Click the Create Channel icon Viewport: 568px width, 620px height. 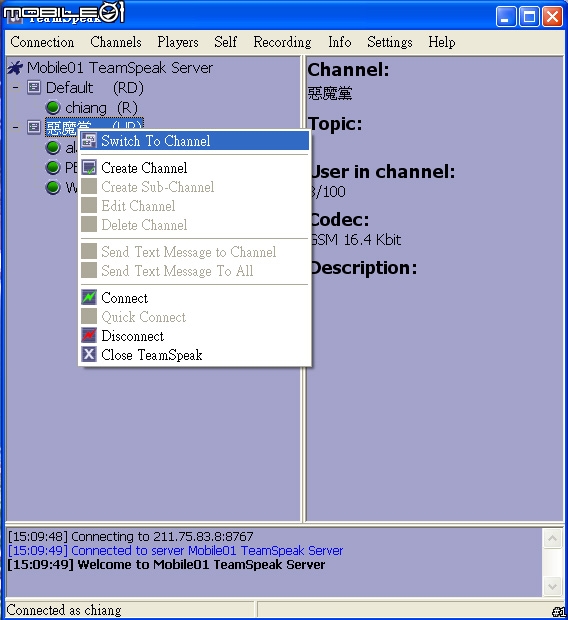pos(89,168)
